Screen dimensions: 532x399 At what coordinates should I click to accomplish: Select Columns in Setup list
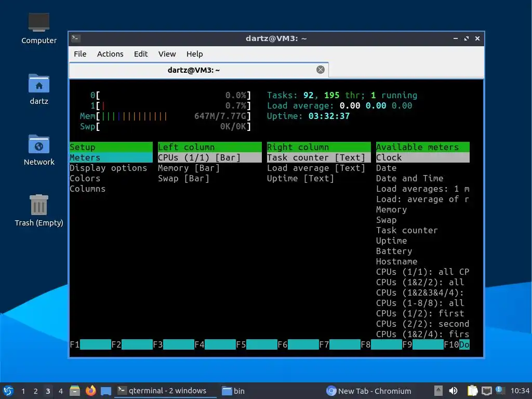(x=87, y=189)
